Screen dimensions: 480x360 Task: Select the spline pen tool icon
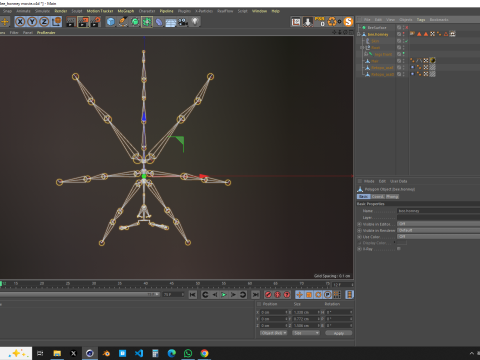coord(123,22)
